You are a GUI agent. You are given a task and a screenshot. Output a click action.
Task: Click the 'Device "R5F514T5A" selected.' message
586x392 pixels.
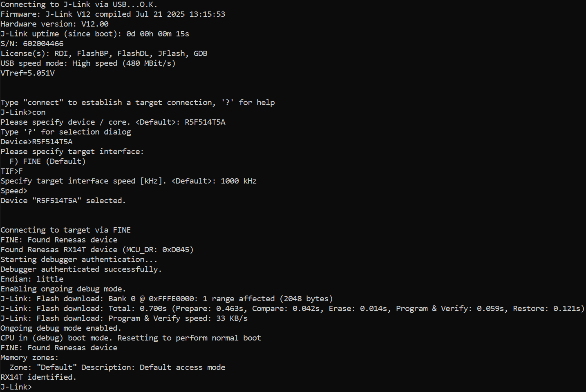tap(63, 201)
